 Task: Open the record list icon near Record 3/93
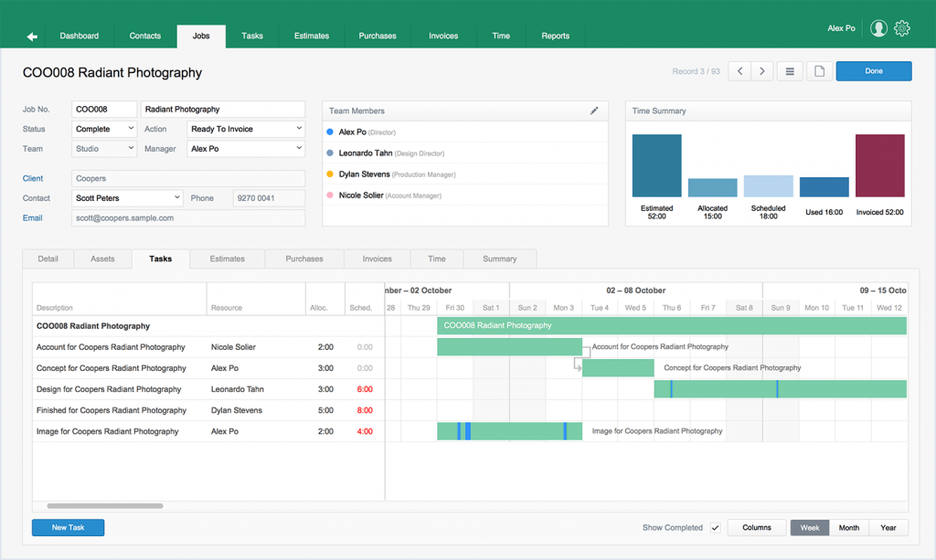(x=789, y=70)
